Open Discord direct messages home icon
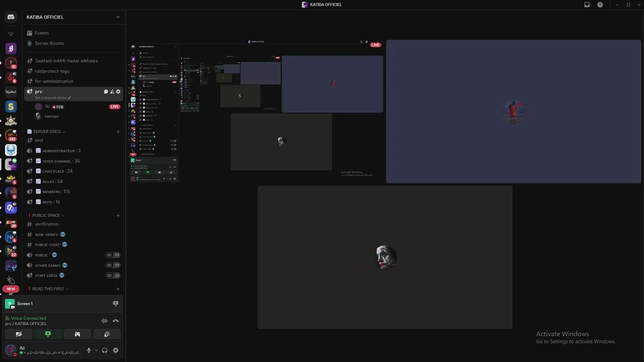Screen dimensions: 644x362 (x=11, y=17)
